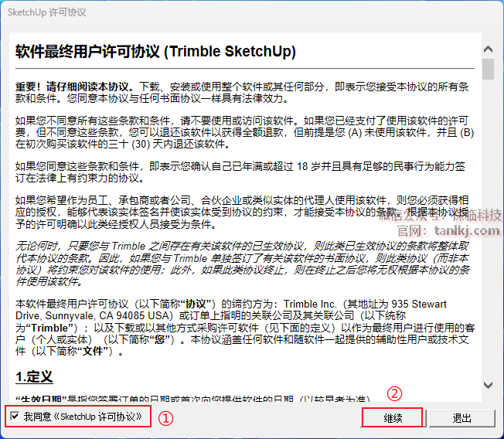The image size is (504, 439).
Task: Click the window title SketchUp 许可协议
Action: pos(47,12)
